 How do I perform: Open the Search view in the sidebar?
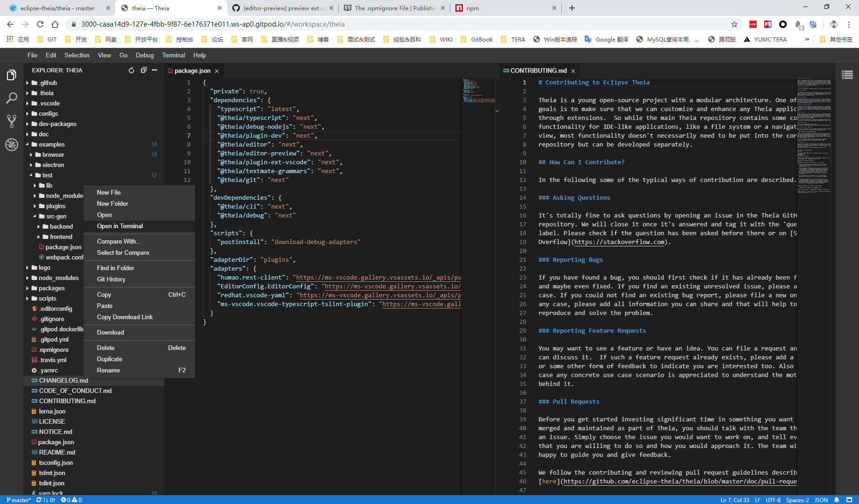coord(12,98)
